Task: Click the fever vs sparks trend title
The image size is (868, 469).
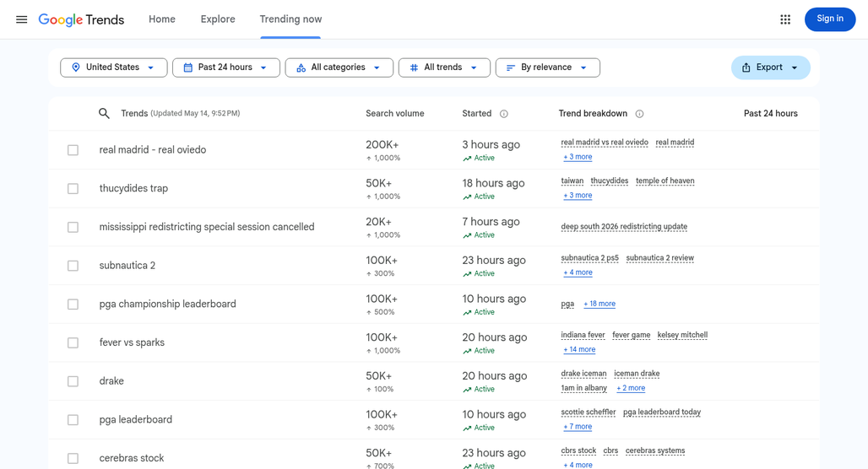Action: (x=132, y=343)
